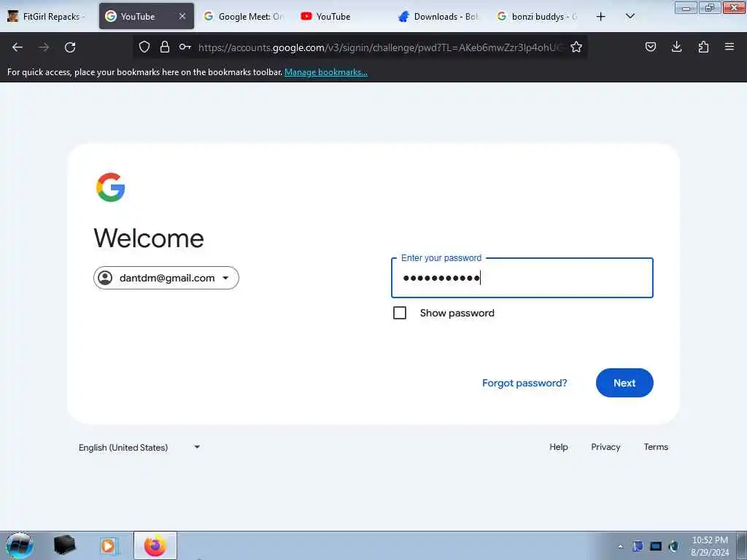This screenshot has width=747, height=560.
Task: Go back with the browser back arrow
Action: tap(18, 47)
